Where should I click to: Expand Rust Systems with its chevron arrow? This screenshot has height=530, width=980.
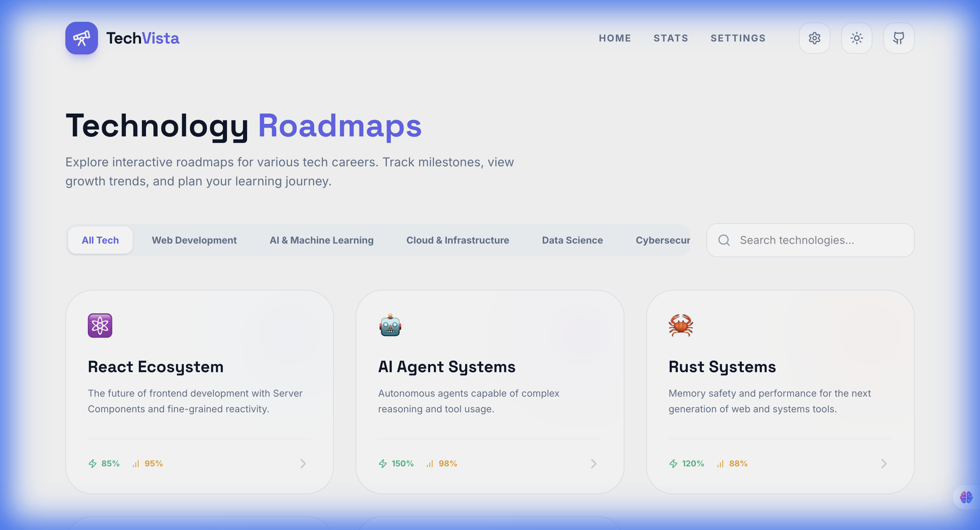[884, 463]
